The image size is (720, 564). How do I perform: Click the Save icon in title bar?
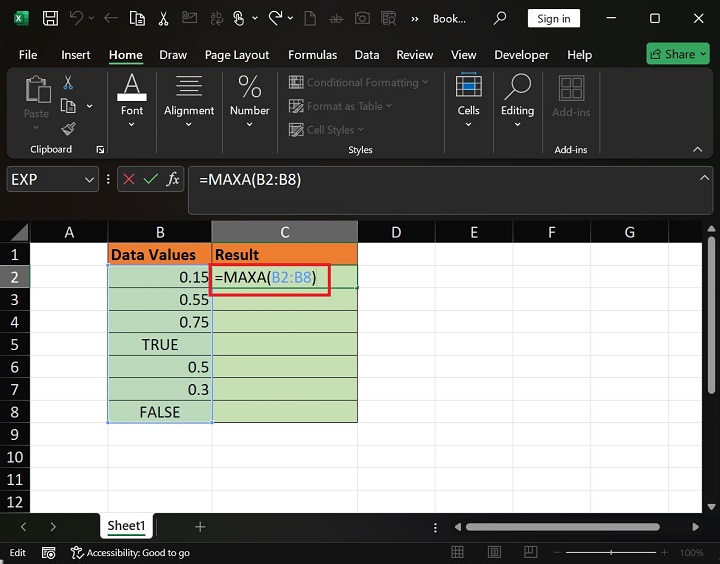50,18
